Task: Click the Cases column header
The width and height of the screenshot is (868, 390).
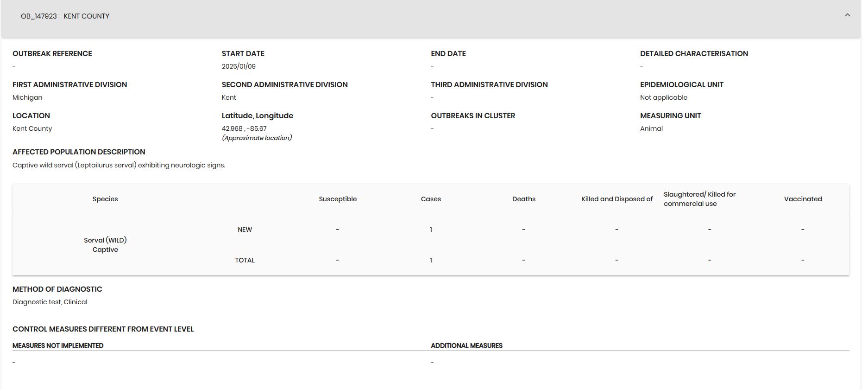Action: pos(431,199)
